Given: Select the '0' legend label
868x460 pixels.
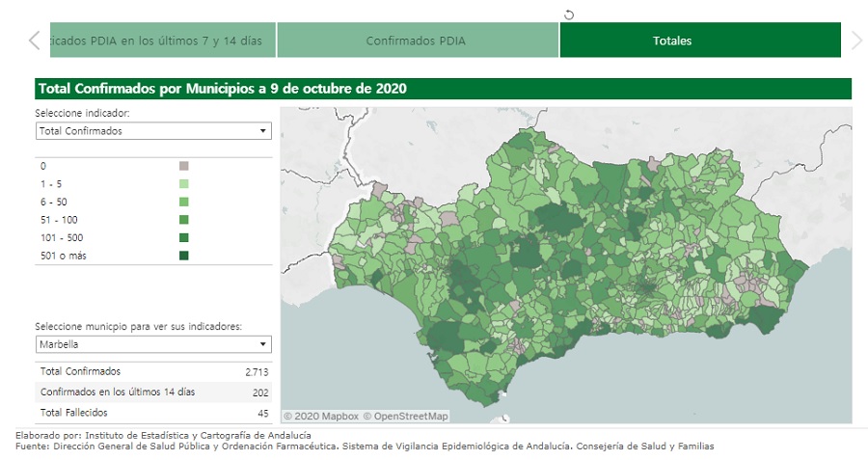Looking at the screenshot, I should tap(43, 166).
